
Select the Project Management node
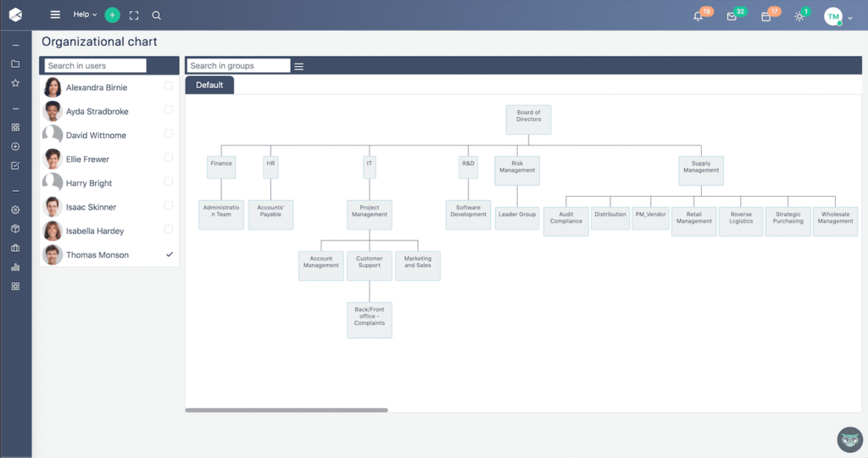(x=370, y=215)
